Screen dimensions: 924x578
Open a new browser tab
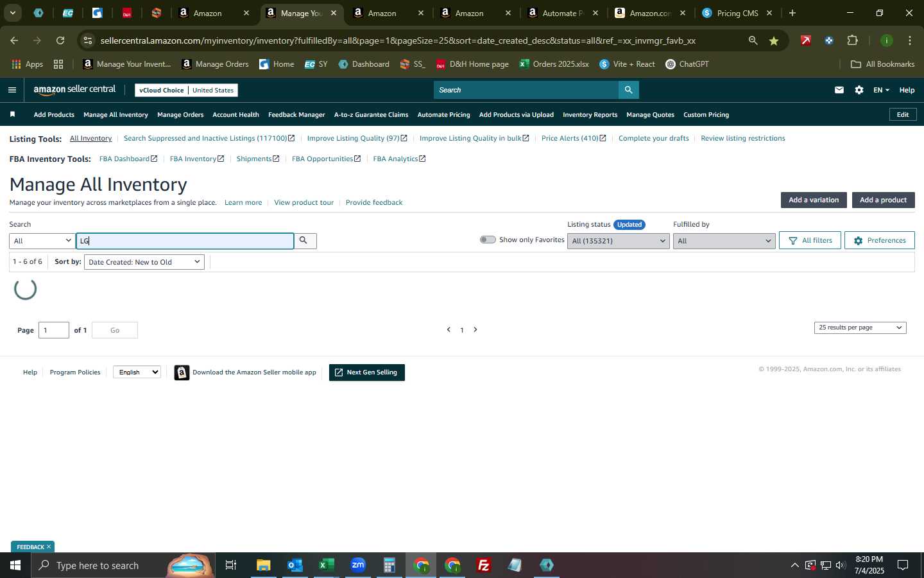792,13
